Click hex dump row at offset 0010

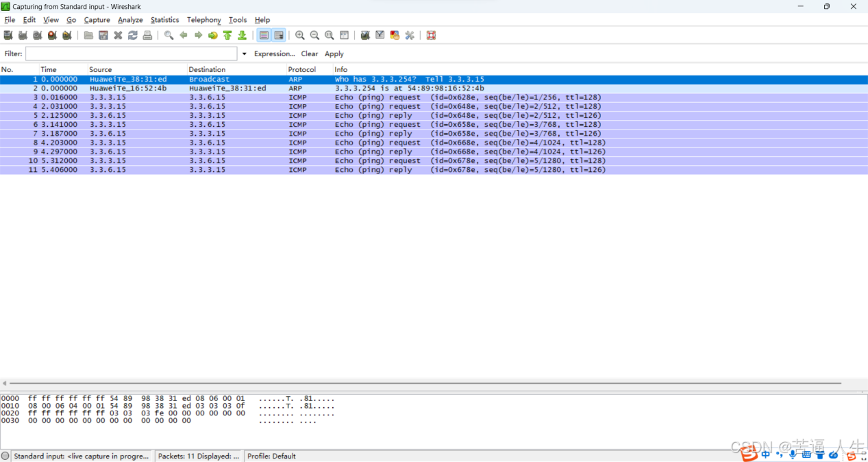168,406
